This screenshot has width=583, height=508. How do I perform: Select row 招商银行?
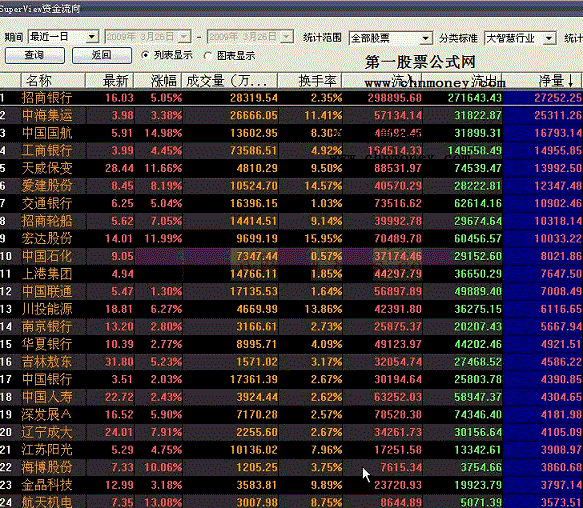(292, 98)
